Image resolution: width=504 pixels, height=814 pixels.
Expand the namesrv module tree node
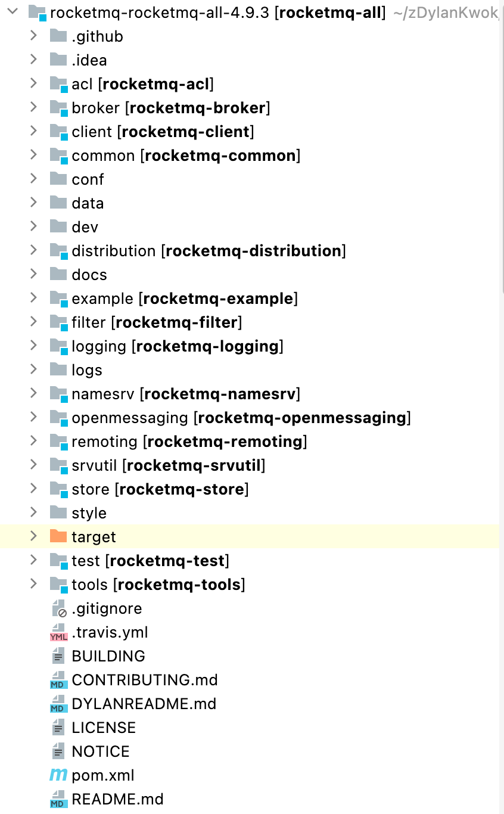33,393
